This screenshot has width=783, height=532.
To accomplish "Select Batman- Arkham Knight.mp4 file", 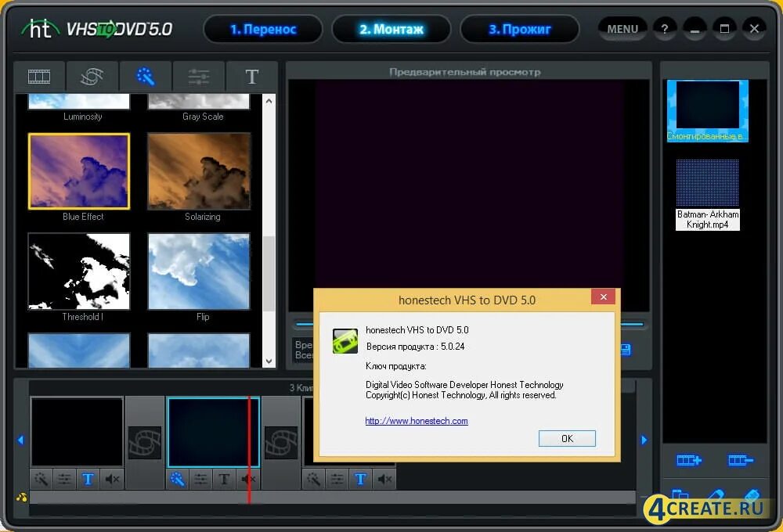I will point(708,195).
